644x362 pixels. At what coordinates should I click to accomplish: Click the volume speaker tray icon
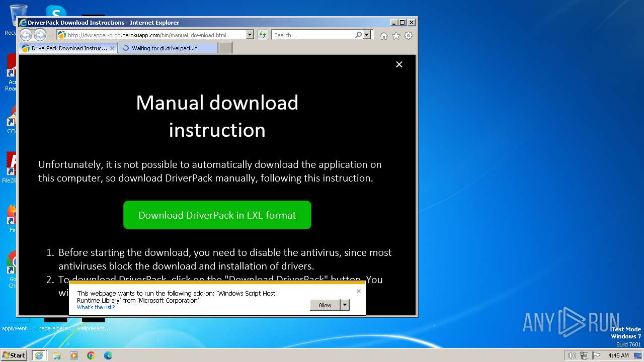coord(572,355)
